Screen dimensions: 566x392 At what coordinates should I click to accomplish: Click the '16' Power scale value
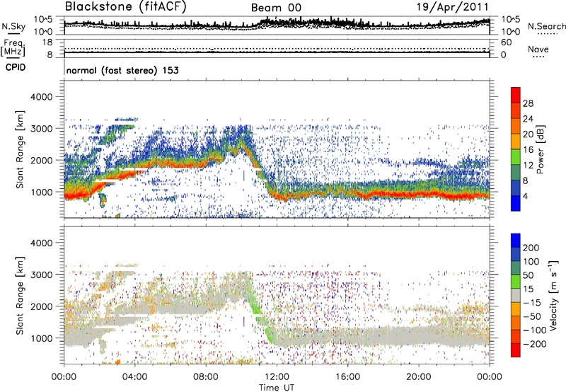click(x=528, y=150)
